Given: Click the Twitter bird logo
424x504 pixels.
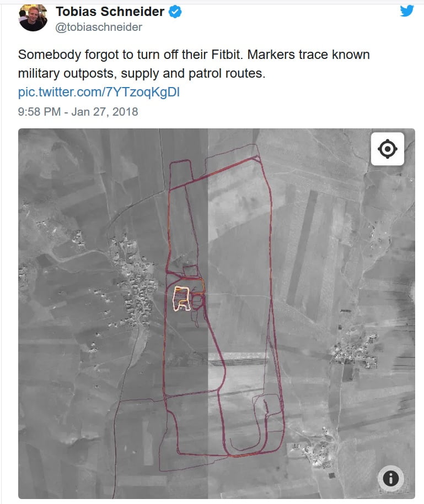Looking at the screenshot, I should coord(407,10).
